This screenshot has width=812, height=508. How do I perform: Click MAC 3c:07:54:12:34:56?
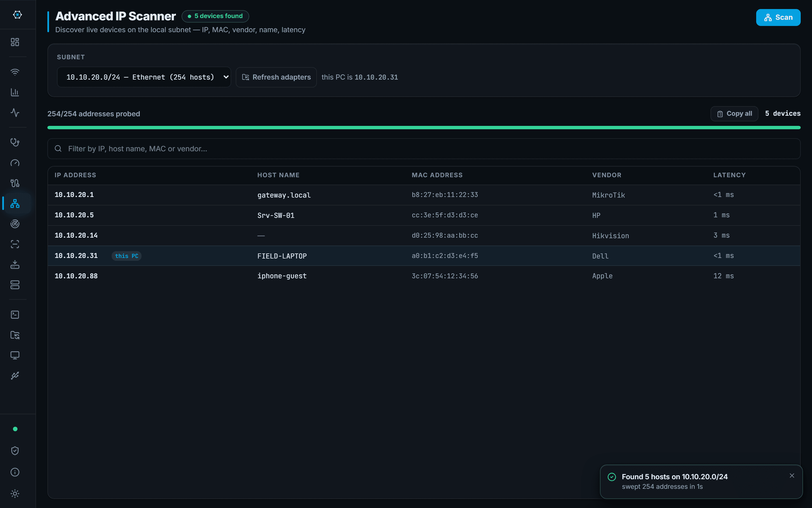[445, 276]
